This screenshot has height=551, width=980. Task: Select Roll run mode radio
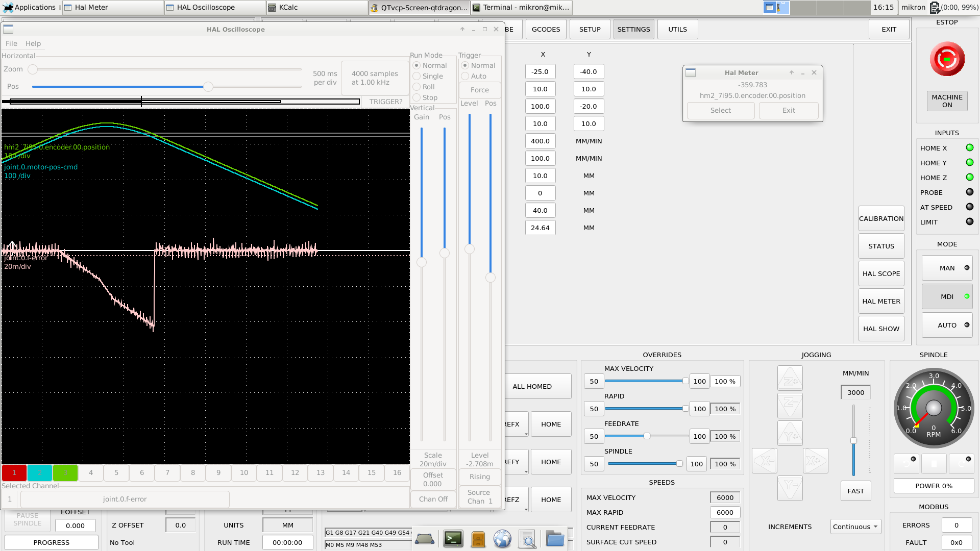tap(416, 87)
